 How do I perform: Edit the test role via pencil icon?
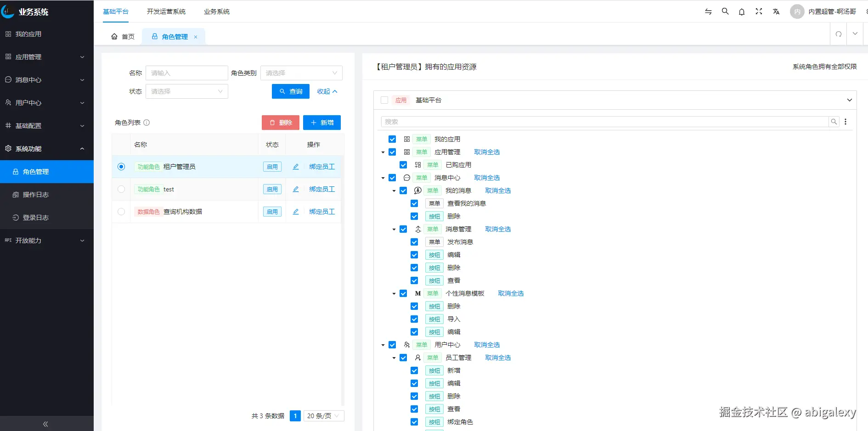coord(296,189)
